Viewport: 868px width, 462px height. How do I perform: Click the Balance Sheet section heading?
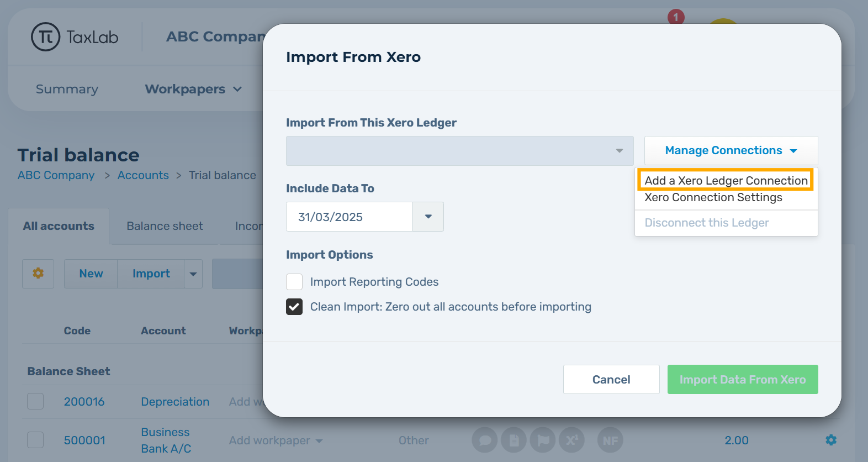pos(68,371)
